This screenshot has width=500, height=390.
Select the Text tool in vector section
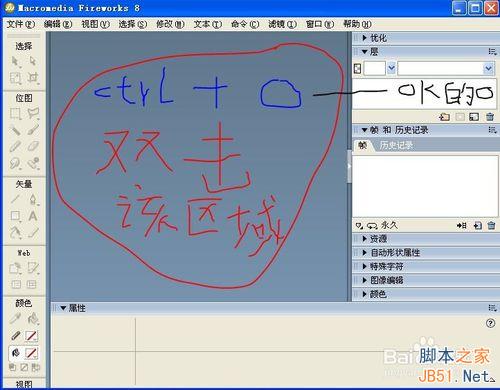pos(33,216)
